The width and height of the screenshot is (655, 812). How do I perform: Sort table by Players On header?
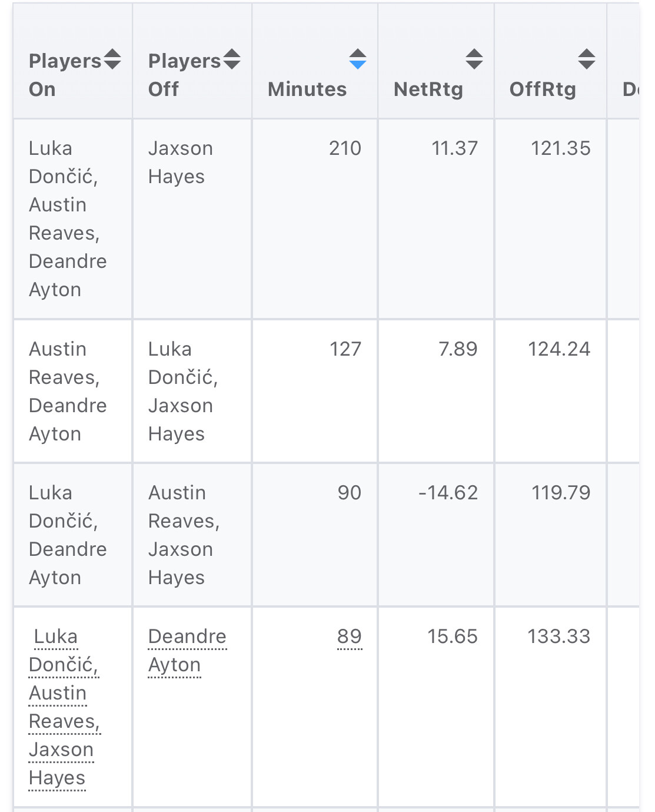click(65, 75)
